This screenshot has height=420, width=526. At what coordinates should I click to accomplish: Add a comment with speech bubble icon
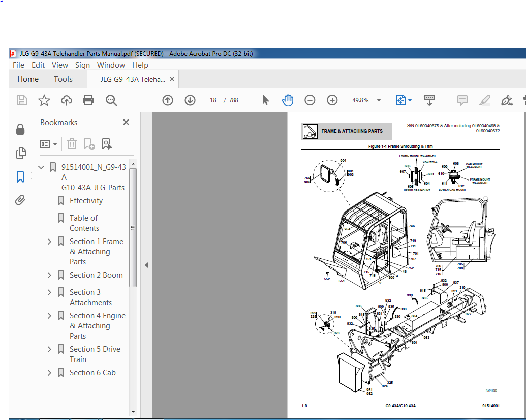(x=462, y=100)
